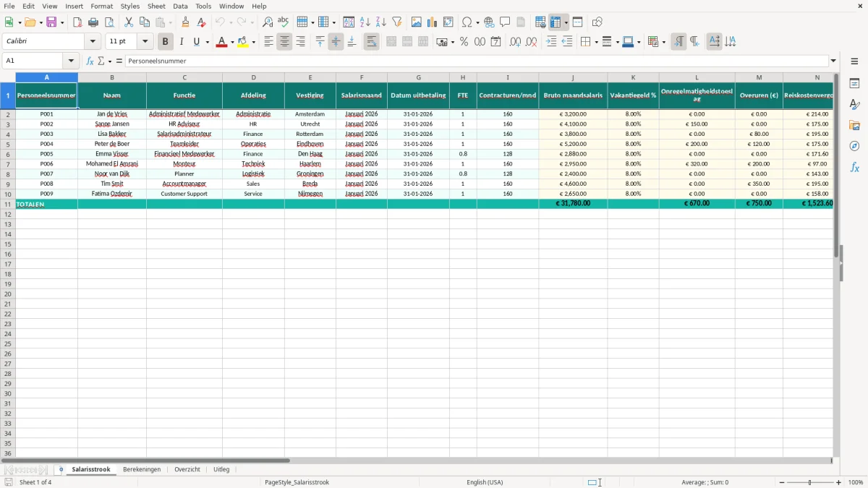Click the Draw Functions shapes icon

tap(597, 22)
